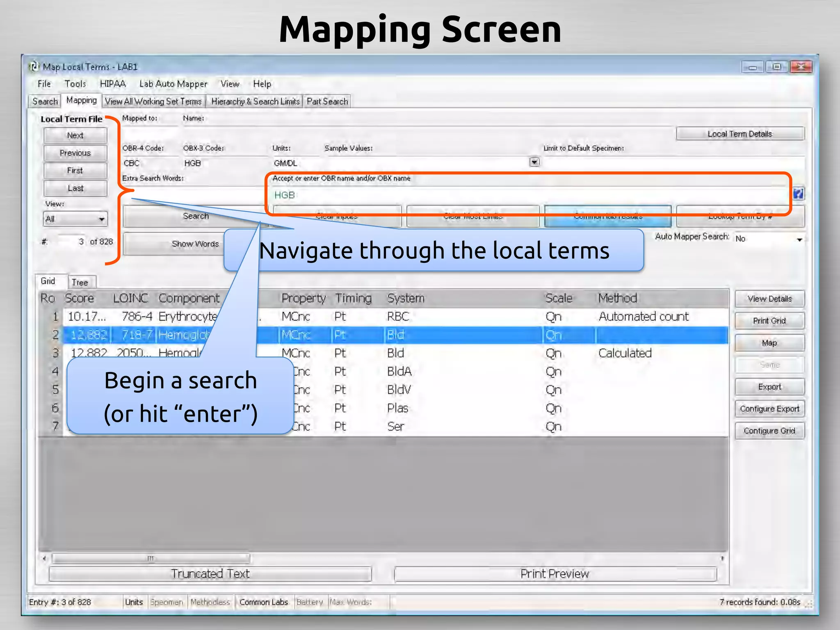Click the Search button
The width and height of the screenshot is (840, 630).
point(196,216)
